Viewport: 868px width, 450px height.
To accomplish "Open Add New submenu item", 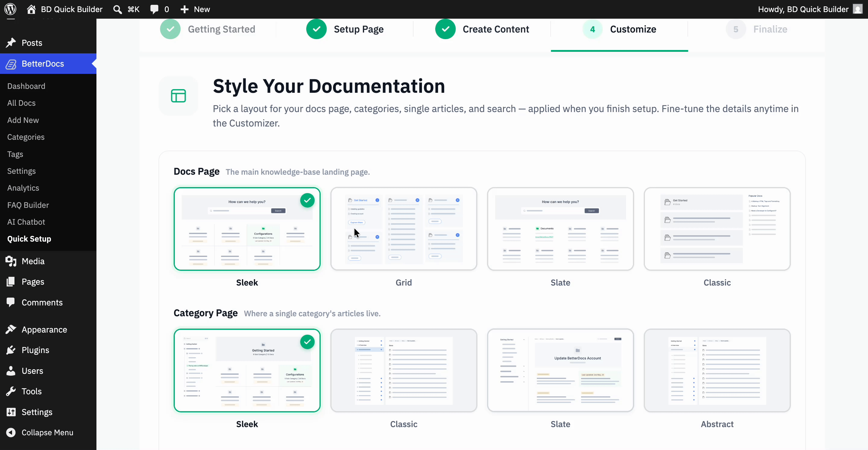I will tap(23, 120).
